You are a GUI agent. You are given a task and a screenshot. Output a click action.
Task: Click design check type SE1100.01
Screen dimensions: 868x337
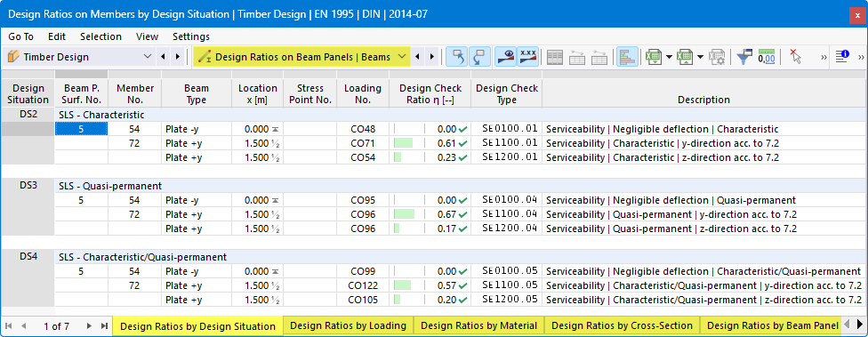(x=507, y=143)
